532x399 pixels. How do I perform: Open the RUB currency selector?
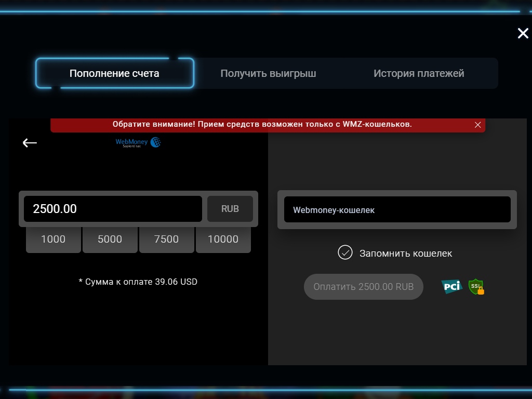pyautogui.click(x=230, y=209)
